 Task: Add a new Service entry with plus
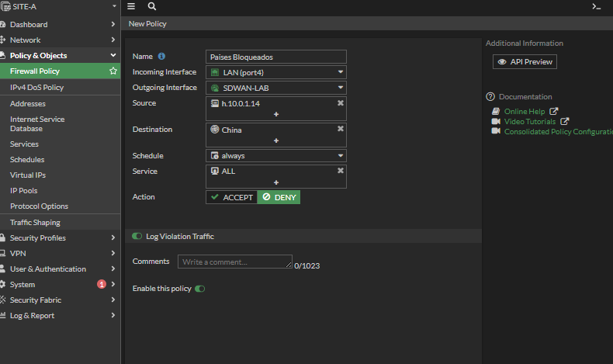276,182
